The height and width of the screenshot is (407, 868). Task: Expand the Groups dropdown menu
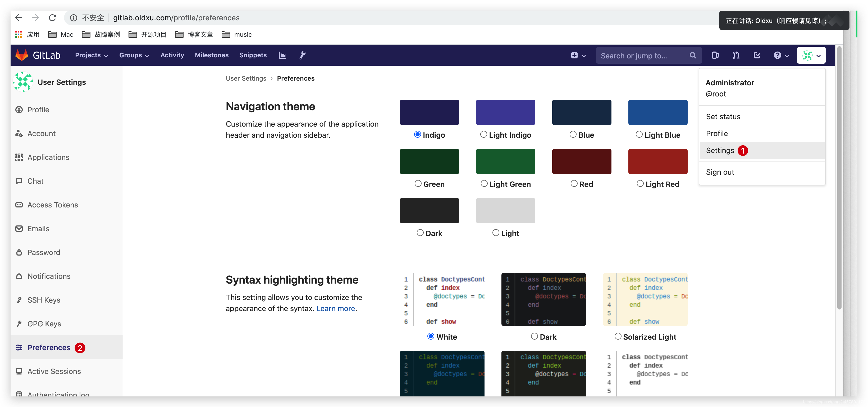coord(134,55)
